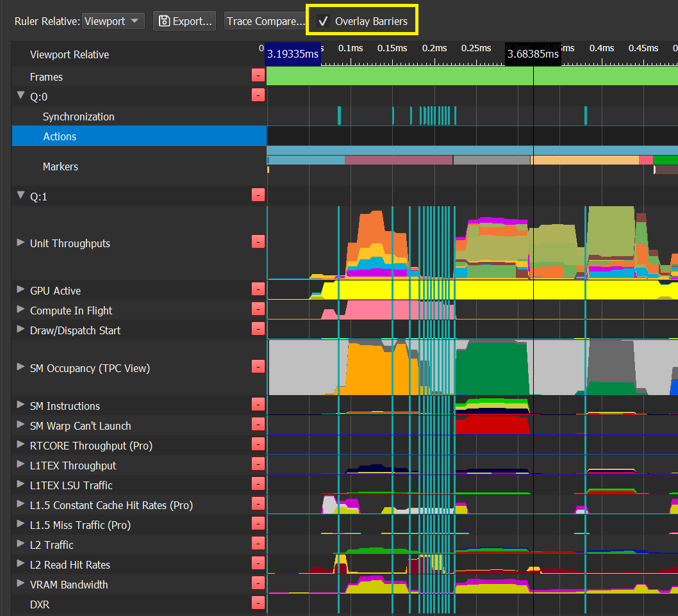Remove the L2 Traffic row with minus icon
Screen dimensions: 678x616
click(x=258, y=544)
